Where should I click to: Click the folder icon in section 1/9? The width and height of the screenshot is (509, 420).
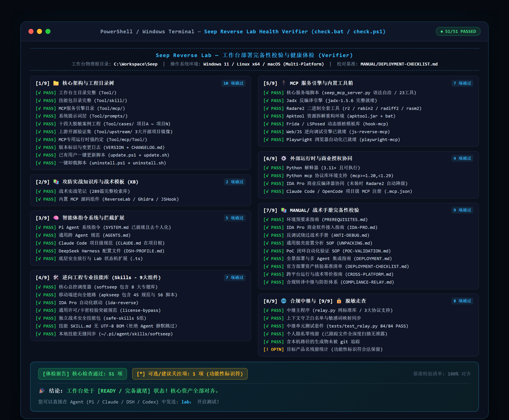click(x=56, y=83)
